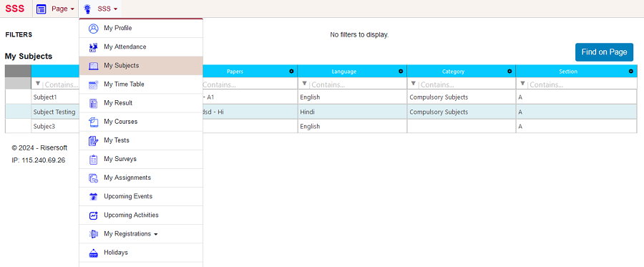The image size is (644, 267).
Task: Expand the My Registrations submenu
Action: (x=141, y=234)
